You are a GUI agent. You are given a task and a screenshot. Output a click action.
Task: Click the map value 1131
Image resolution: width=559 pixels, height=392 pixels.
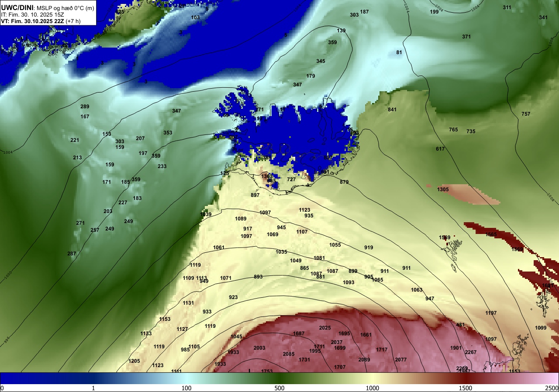point(188,303)
